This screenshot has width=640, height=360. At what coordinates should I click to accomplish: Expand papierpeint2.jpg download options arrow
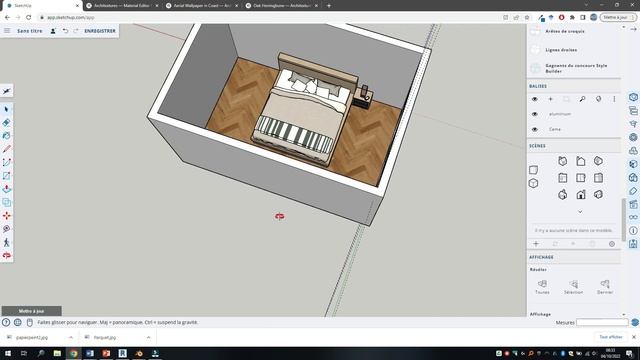click(x=71, y=338)
